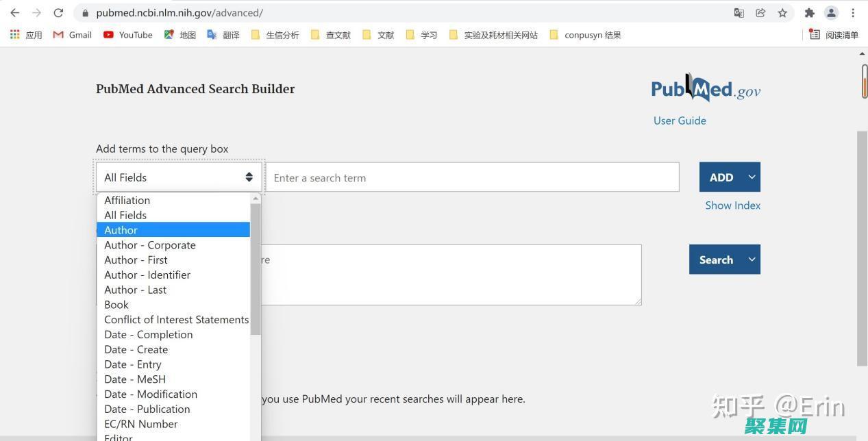Reload the page with refresh icon
This screenshot has width=868, height=441.
pyautogui.click(x=59, y=13)
